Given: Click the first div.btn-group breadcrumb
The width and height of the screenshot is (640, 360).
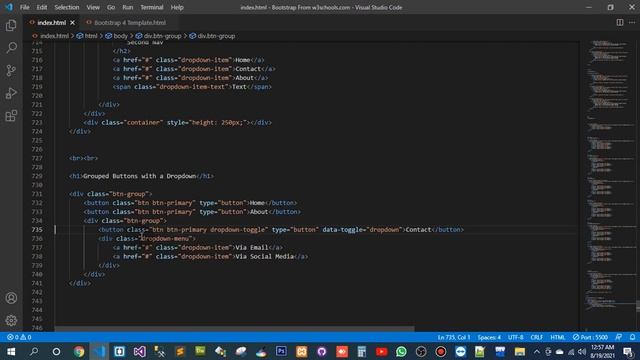Looking at the screenshot, I should [x=162, y=36].
